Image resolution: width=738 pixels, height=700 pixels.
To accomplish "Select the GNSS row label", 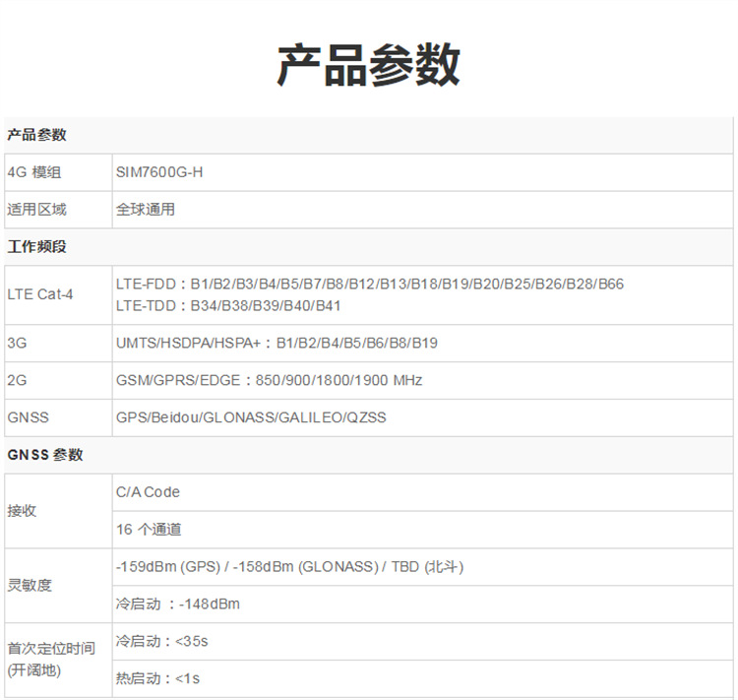I will point(28,417).
